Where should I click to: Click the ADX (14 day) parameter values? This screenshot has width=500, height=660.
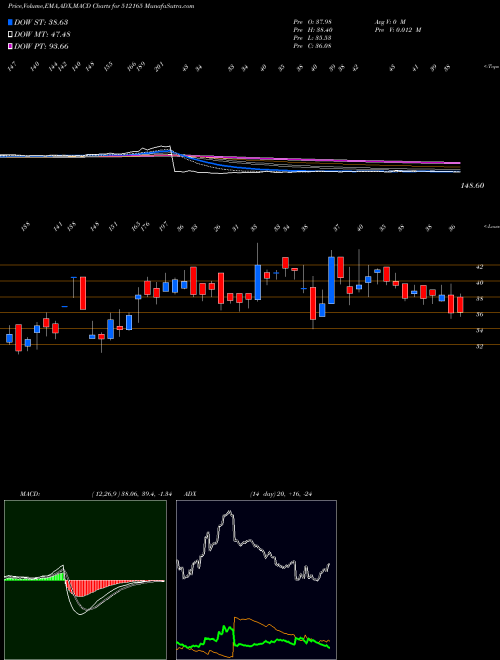(x=283, y=493)
